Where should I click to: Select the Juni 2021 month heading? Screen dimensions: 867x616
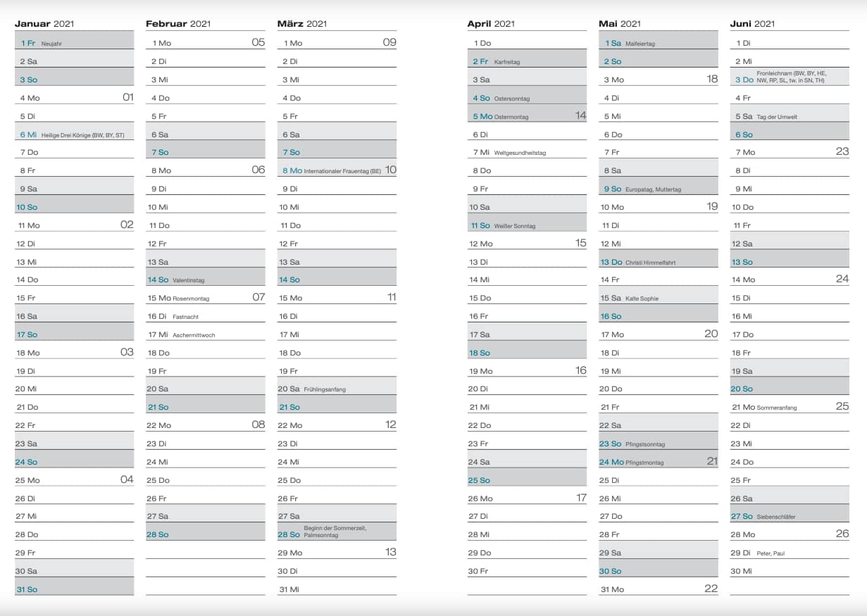coord(752,24)
